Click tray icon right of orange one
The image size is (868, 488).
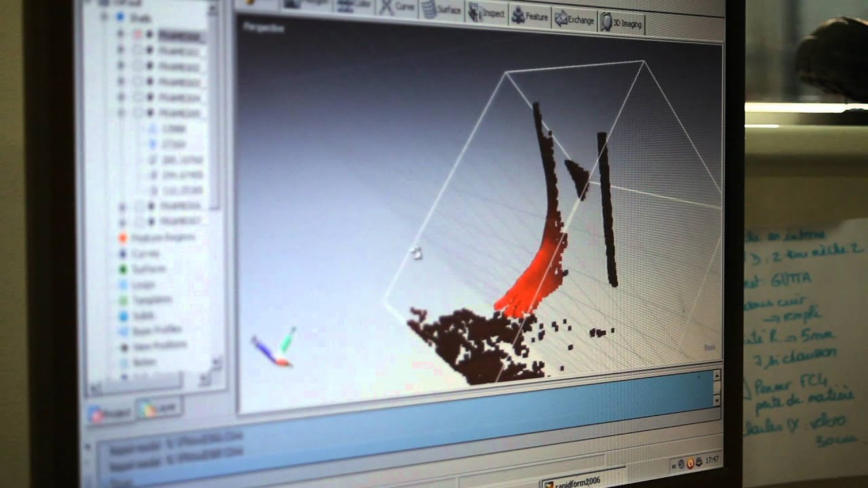700,463
